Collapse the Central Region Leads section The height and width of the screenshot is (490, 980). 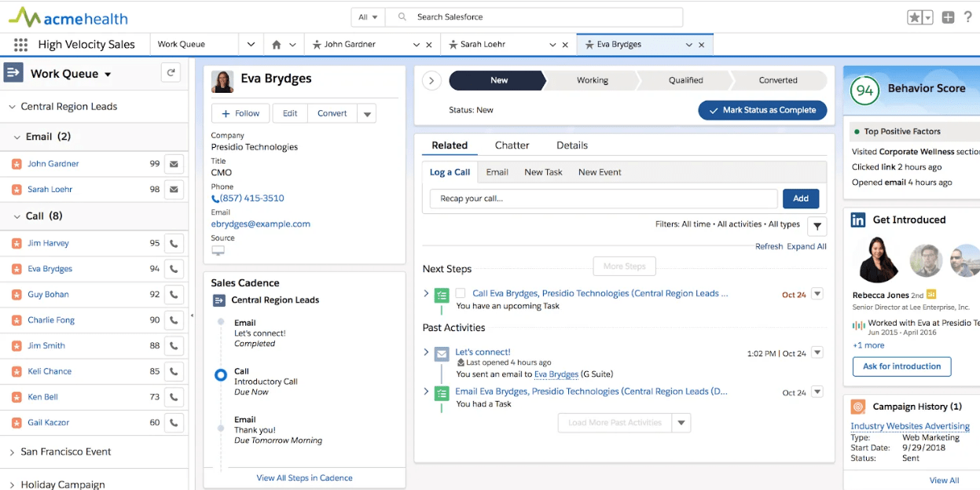12,107
